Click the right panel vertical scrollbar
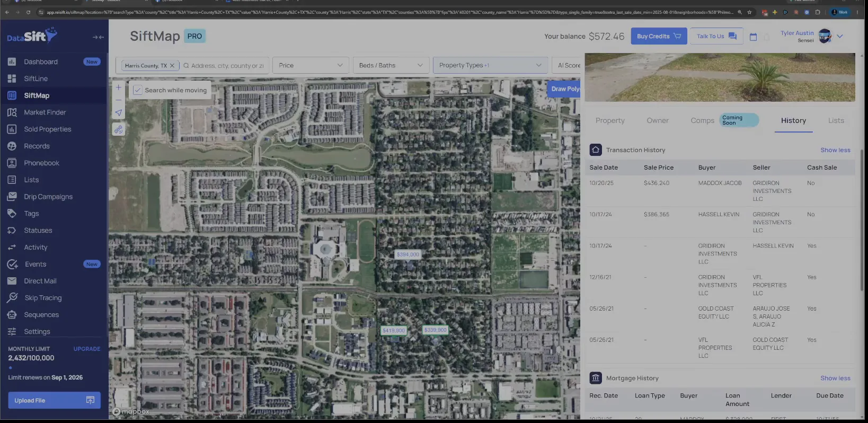The image size is (868, 423). tap(862, 220)
